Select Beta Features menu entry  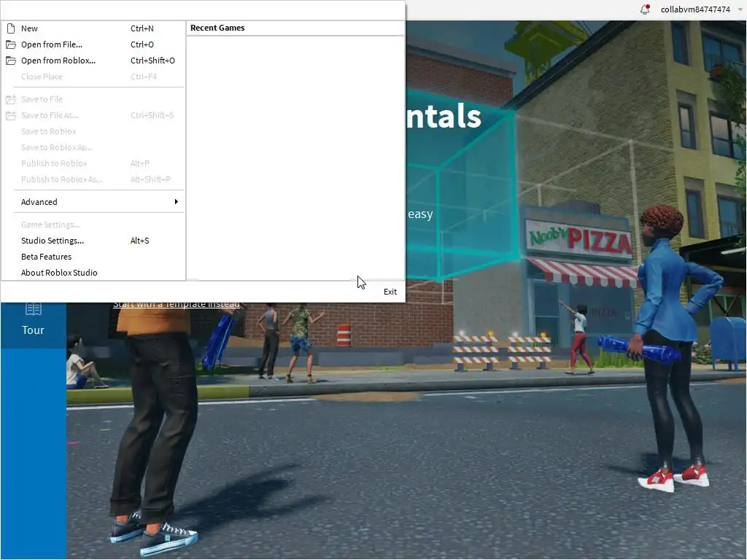(x=93, y=257)
